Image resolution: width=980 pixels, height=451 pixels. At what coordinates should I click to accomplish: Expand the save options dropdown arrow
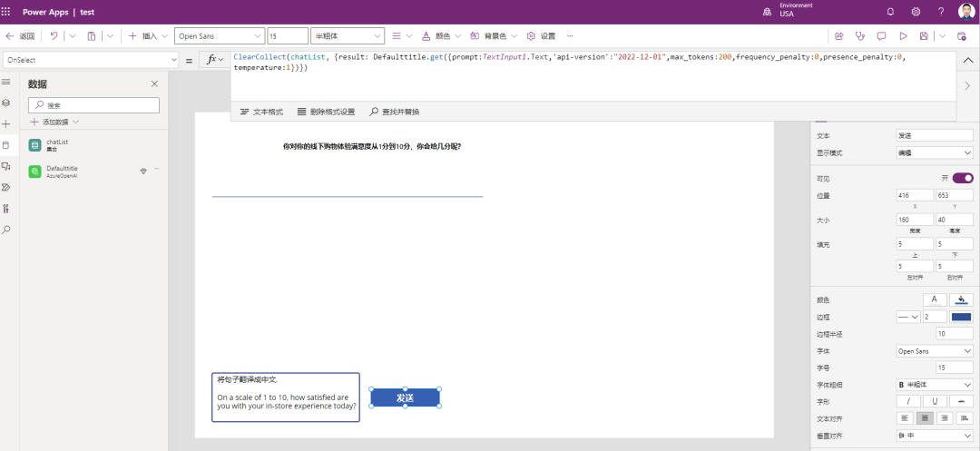tap(943, 36)
